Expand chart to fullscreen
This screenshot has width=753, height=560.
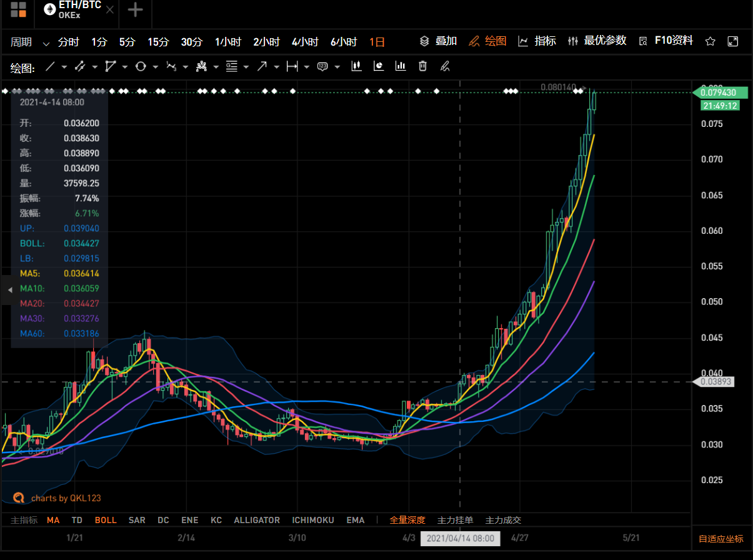coord(733,42)
